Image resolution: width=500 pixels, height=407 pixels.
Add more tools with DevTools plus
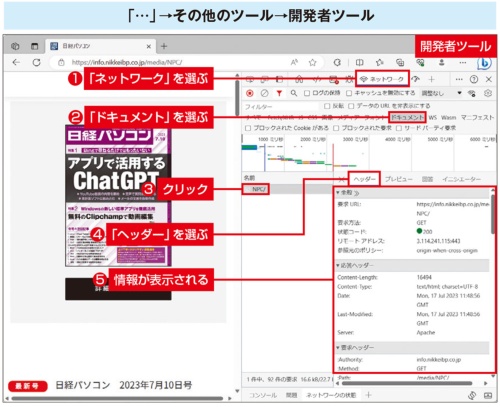[x=432, y=79]
